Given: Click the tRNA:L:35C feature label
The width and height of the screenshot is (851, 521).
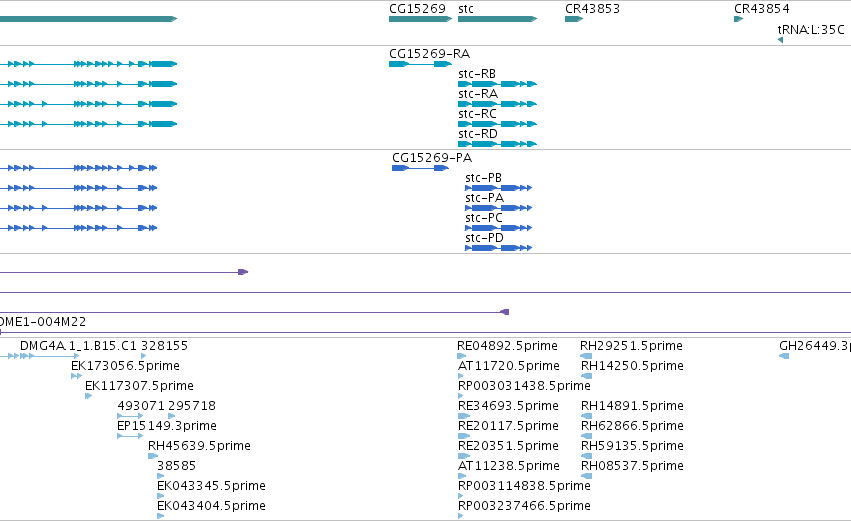Looking at the screenshot, I should 811,29.
